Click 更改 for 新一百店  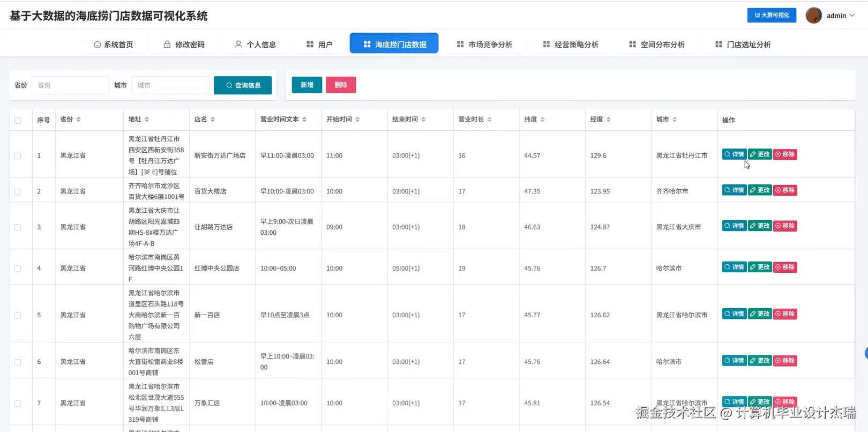pyautogui.click(x=760, y=314)
